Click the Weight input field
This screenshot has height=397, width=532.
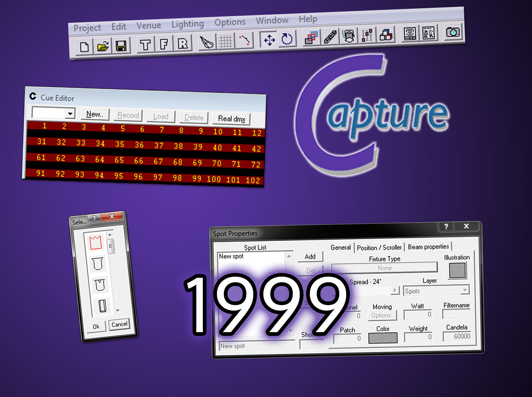pyautogui.click(x=418, y=337)
